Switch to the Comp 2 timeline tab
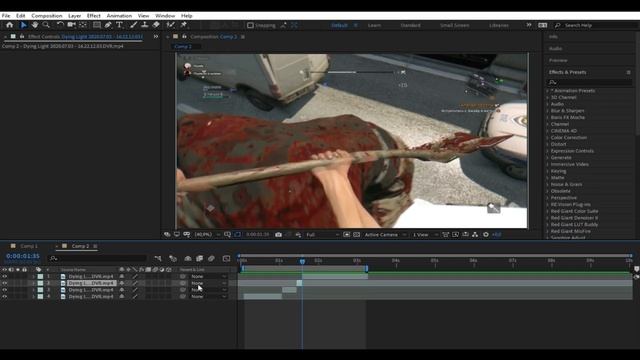 pos(80,246)
